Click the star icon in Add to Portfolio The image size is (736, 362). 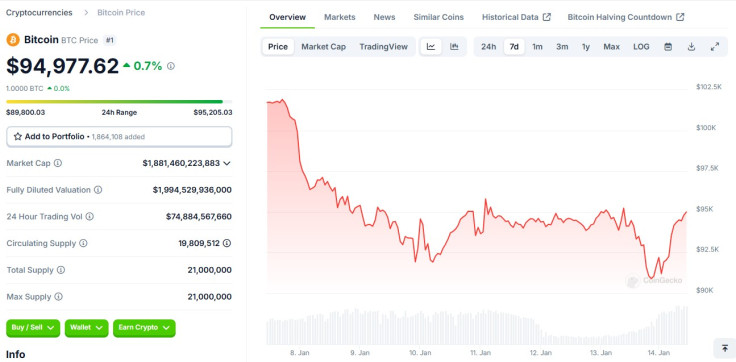coord(18,137)
